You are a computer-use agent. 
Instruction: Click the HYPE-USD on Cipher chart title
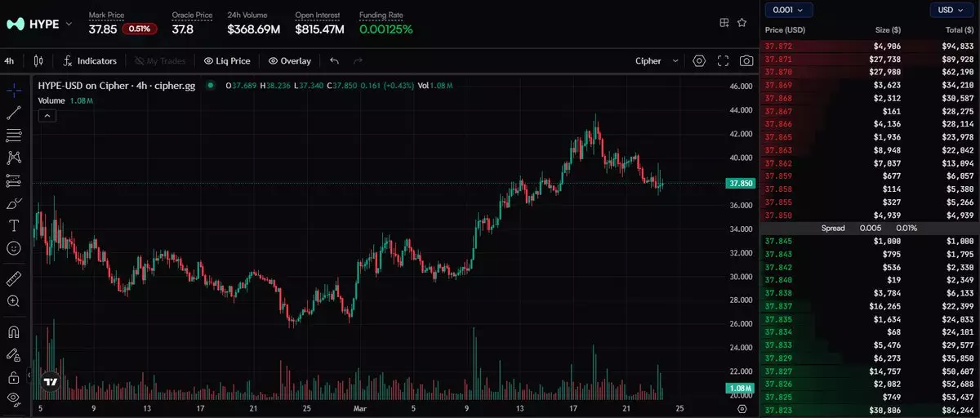117,85
